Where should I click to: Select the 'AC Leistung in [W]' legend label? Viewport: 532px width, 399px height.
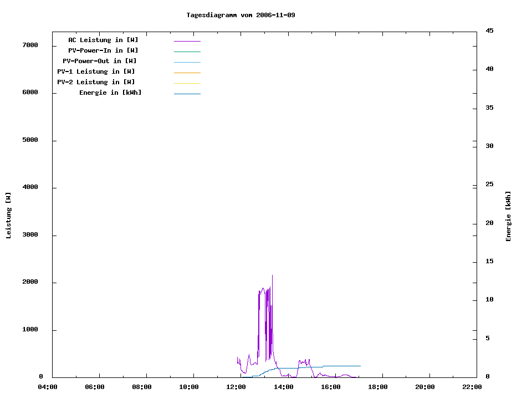point(103,40)
